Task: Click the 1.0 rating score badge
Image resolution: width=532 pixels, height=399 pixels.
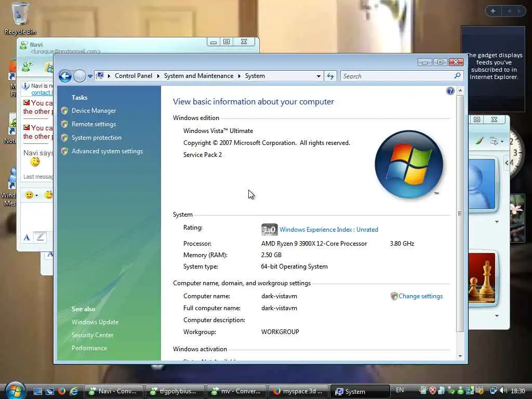Action: click(x=270, y=230)
